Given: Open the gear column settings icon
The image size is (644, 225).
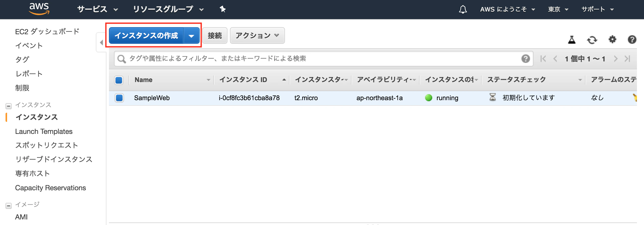Looking at the screenshot, I should point(612,39).
